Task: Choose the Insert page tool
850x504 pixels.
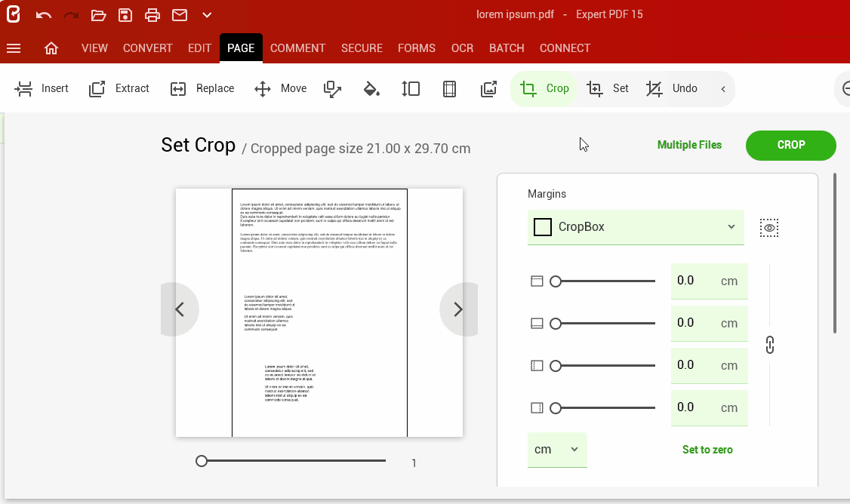Action: click(42, 88)
